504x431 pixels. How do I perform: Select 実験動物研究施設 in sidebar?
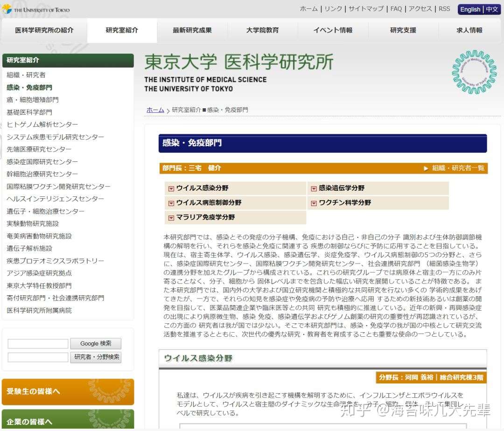click(33, 223)
